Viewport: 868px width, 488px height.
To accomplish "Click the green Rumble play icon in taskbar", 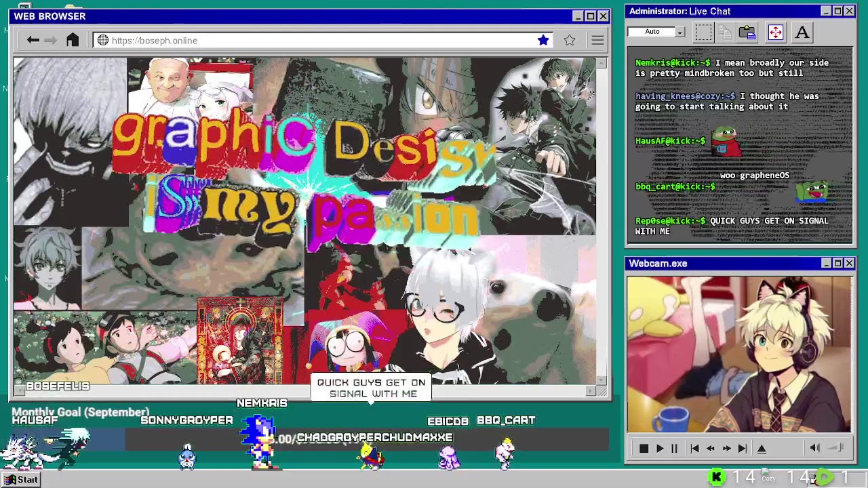I will [x=823, y=477].
